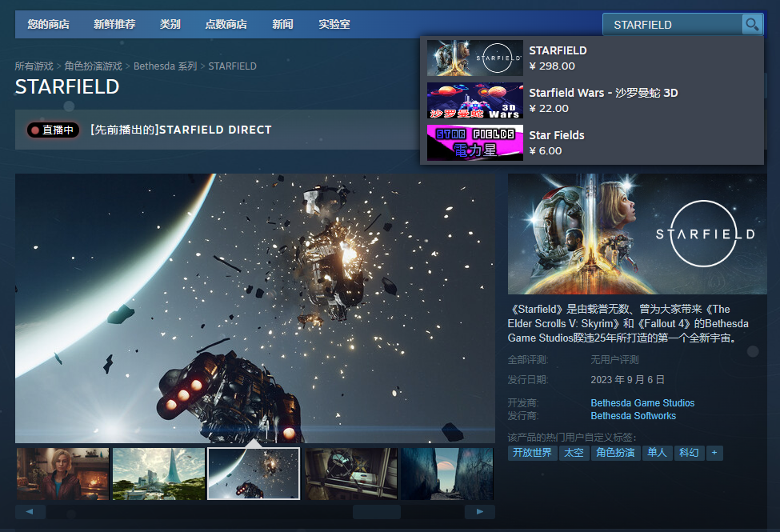Viewport: 780px width, 532px height.
Task: Open the Bethesda Game Studios developer link
Action: point(642,403)
